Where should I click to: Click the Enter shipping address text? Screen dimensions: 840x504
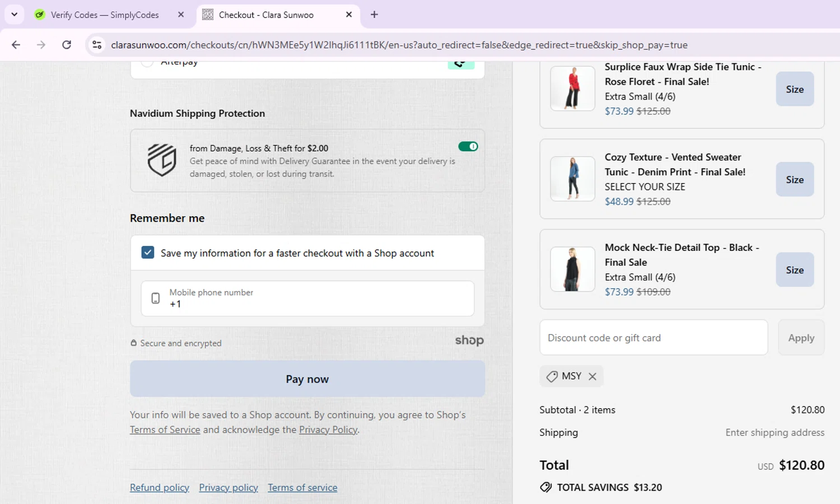(775, 432)
